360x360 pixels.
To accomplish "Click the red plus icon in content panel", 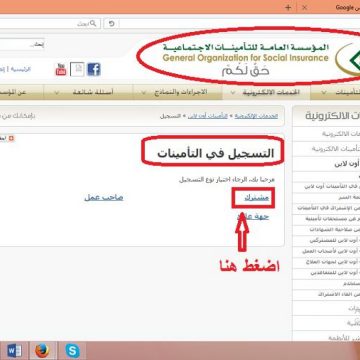I will (11, 138).
